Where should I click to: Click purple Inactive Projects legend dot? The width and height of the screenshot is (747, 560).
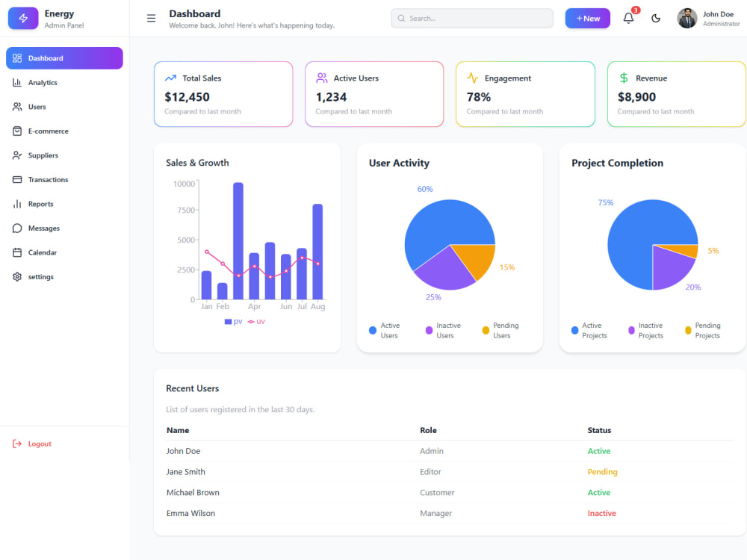[631, 330]
